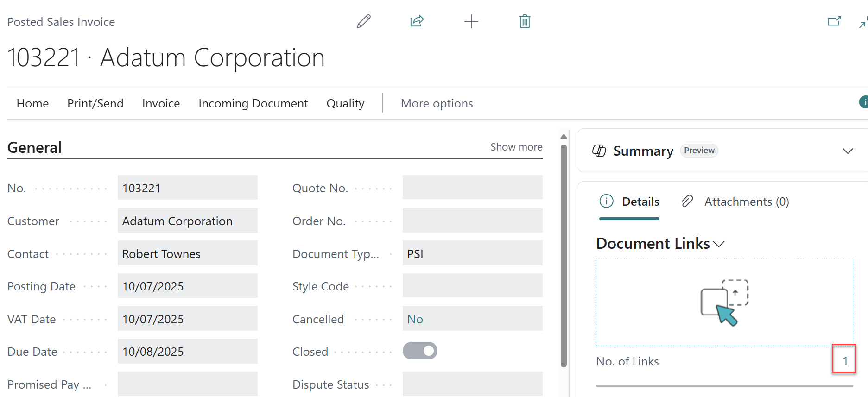Click the collapse page arrows icon

(x=864, y=22)
